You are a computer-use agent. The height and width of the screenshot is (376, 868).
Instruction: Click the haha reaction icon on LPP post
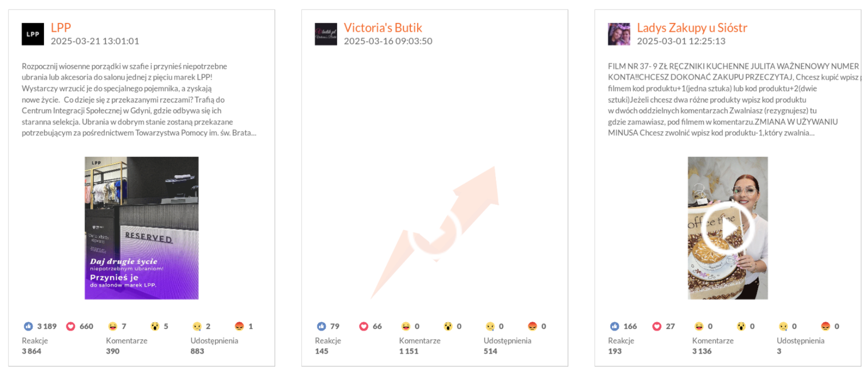113,326
